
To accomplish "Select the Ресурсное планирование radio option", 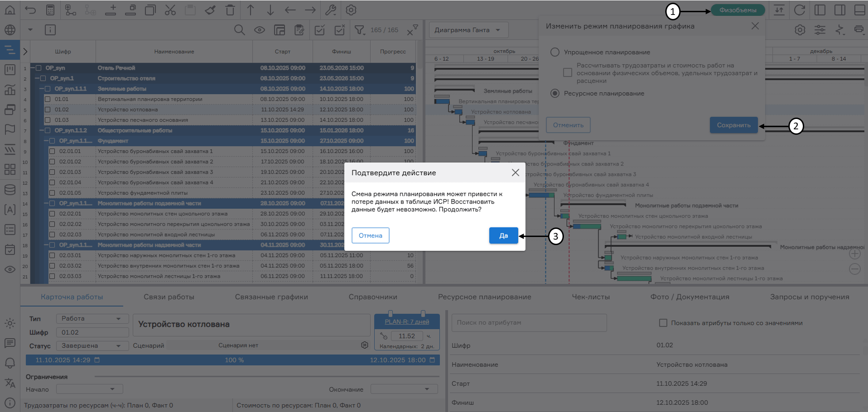I will [555, 93].
